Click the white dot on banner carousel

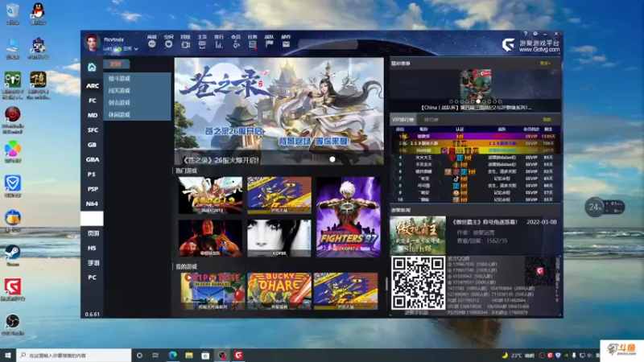(332, 159)
